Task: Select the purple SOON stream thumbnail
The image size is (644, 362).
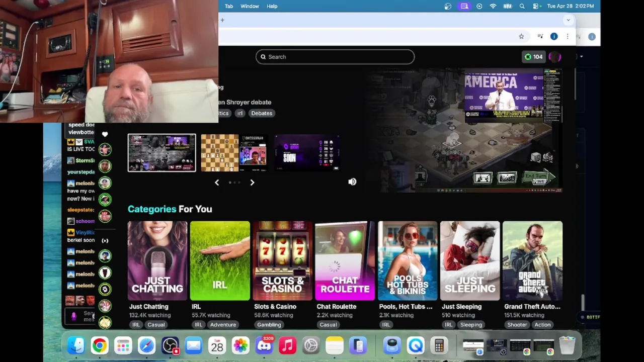Action: pyautogui.click(x=307, y=153)
